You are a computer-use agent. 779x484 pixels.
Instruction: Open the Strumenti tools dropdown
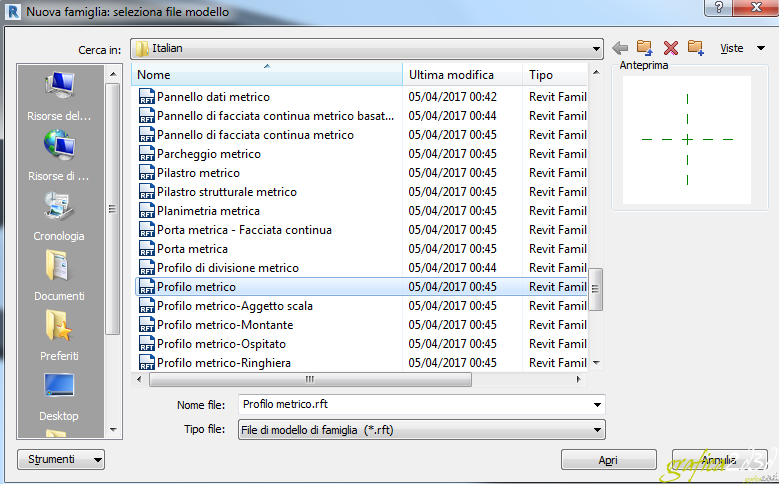click(x=61, y=459)
